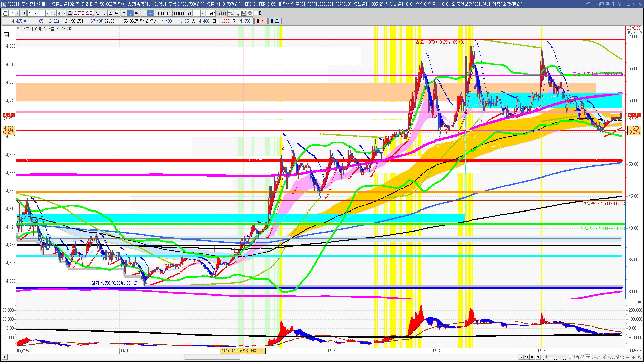This screenshot has height=362, width=644.
Task: Open the stock code 408900 dropdown
Action: pos(48,13)
